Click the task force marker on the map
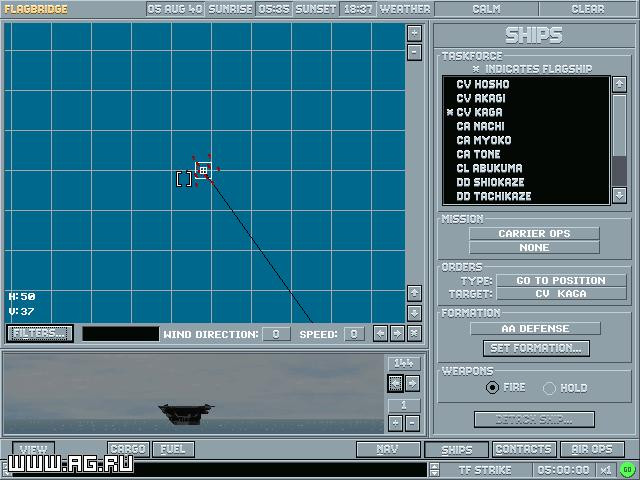 (203, 171)
